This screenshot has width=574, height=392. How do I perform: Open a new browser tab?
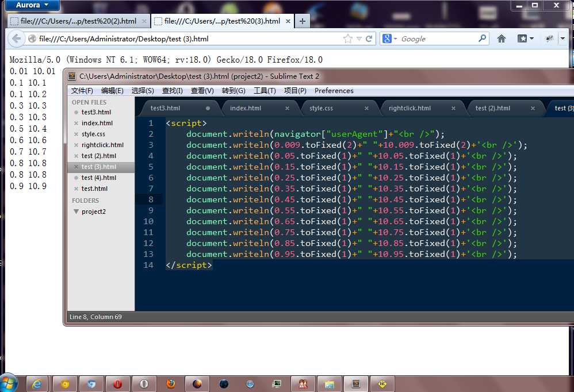[x=303, y=21]
